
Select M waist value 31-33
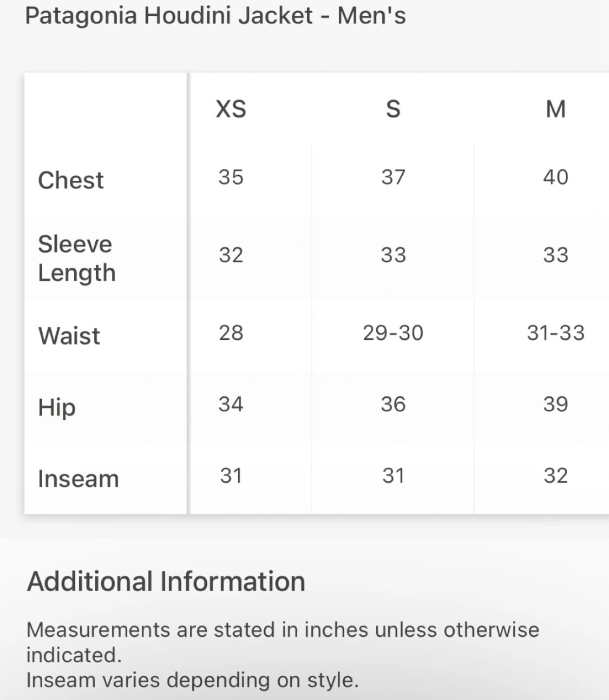[556, 333]
